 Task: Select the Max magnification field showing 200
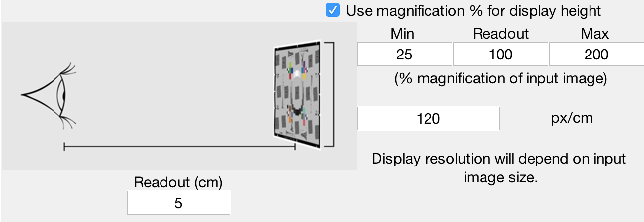596,54
